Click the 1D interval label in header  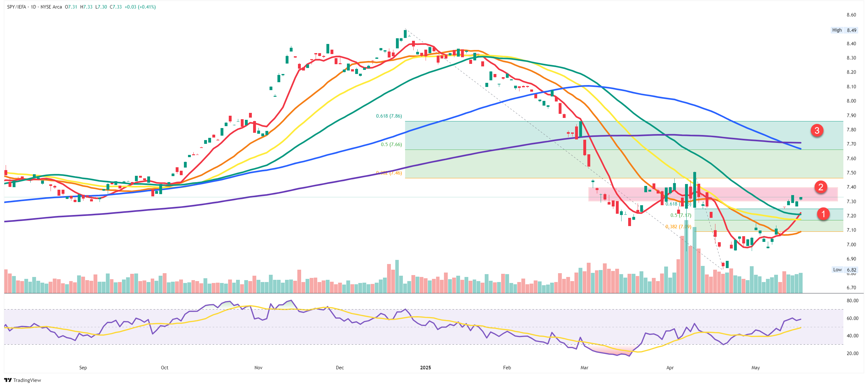pyautogui.click(x=33, y=7)
